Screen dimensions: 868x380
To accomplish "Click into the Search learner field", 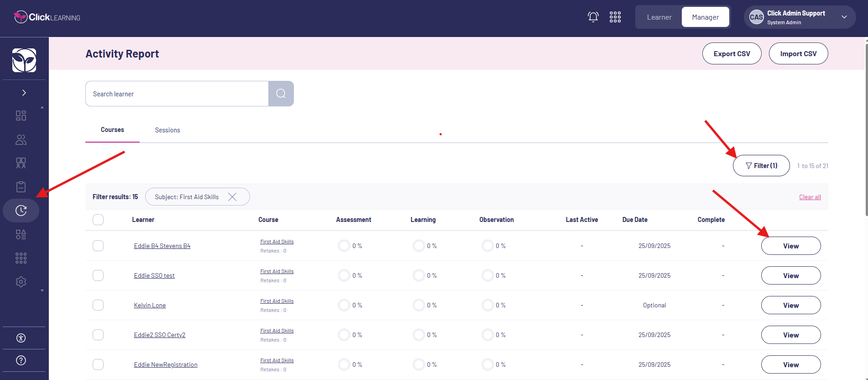I will click(177, 94).
